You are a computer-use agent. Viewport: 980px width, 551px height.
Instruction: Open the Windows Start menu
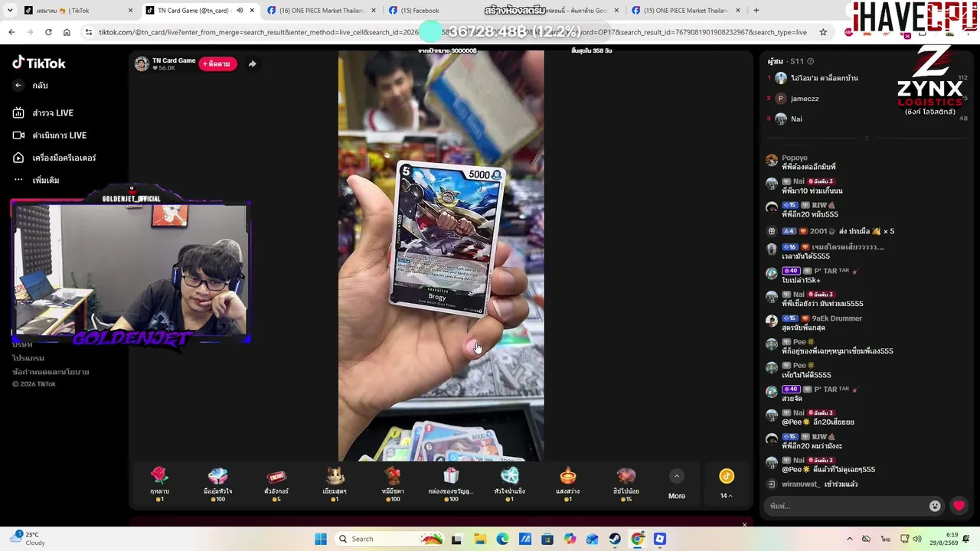(x=321, y=539)
